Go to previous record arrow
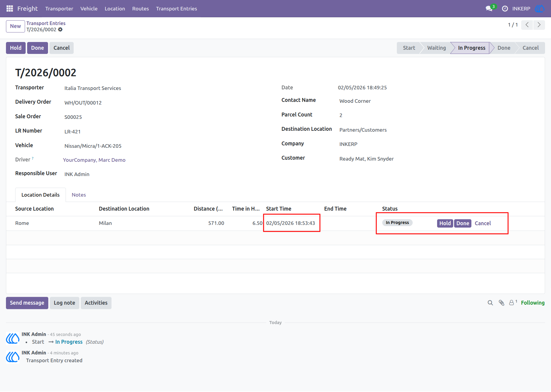Screen dimensions: 551x392 click(x=527, y=25)
